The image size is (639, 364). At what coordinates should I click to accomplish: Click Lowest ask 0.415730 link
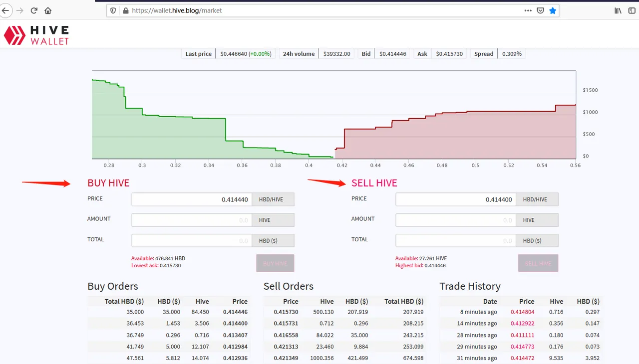[x=156, y=266]
